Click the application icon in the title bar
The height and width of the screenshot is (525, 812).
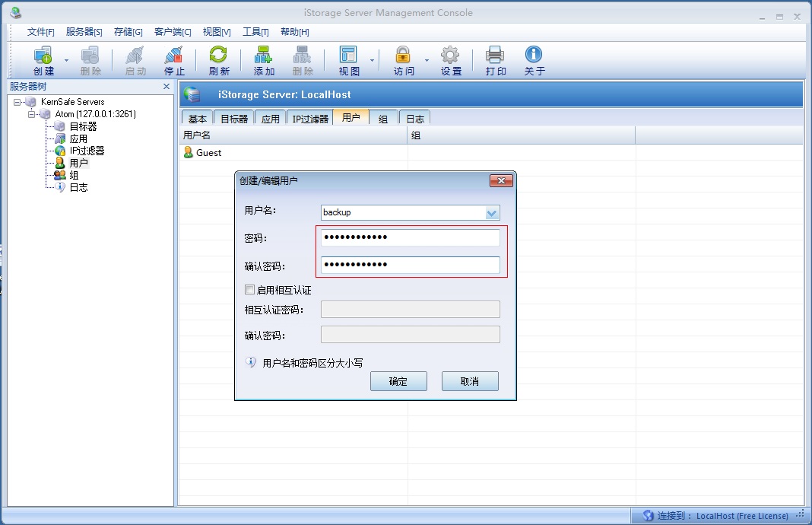pyautogui.click(x=15, y=12)
